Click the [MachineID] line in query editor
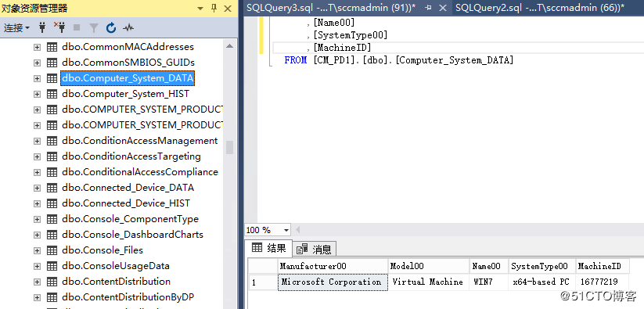Image resolution: width=644 pixels, height=309 pixels. coord(343,48)
